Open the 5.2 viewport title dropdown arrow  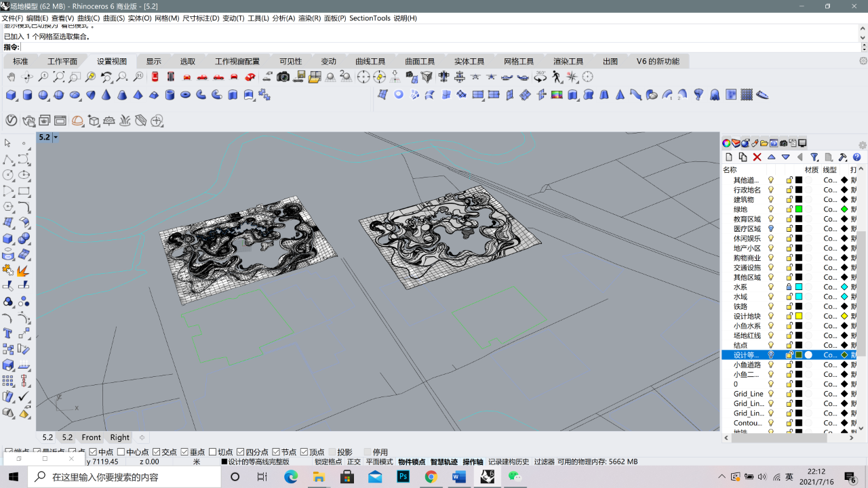click(56, 137)
